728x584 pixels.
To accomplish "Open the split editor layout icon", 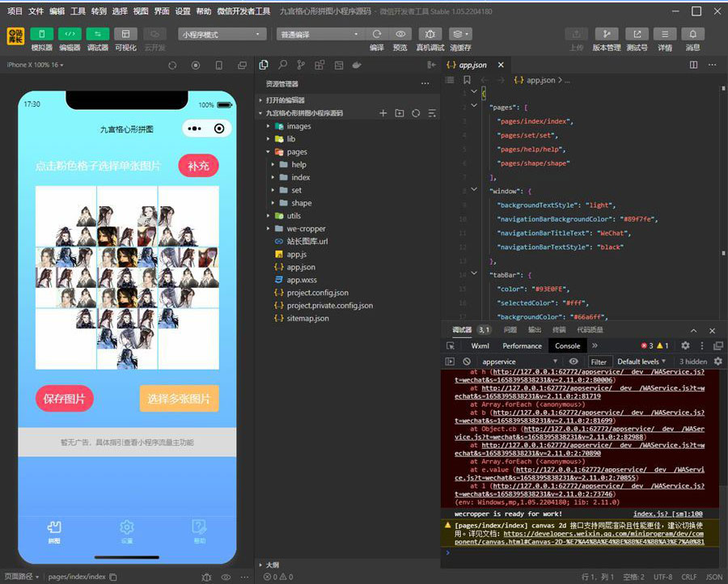I will 693,65.
